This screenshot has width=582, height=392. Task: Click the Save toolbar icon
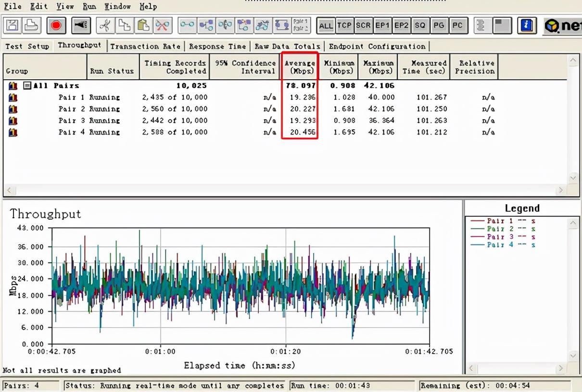(13, 25)
